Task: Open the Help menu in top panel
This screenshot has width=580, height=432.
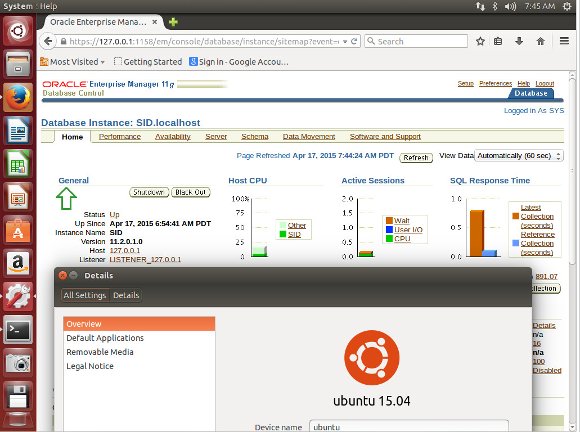Action: coord(48,6)
